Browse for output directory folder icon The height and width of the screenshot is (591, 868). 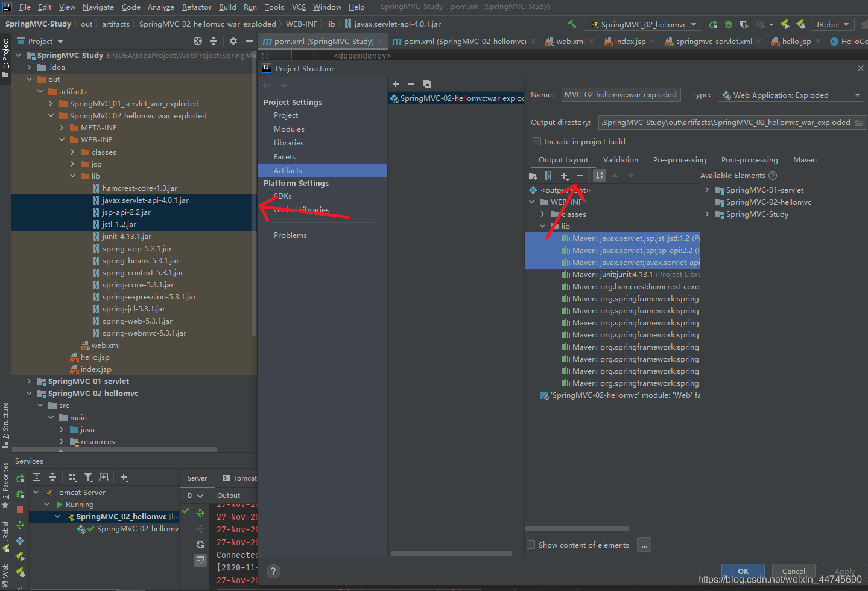859,123
